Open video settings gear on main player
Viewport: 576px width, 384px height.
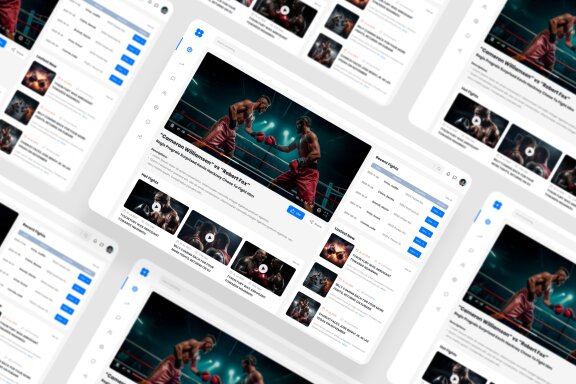click(x=319, y=210)
